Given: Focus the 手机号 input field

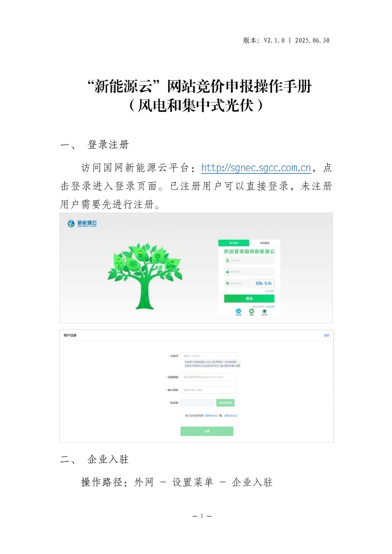Looking at the screenshot, I should tap(209, 356).
